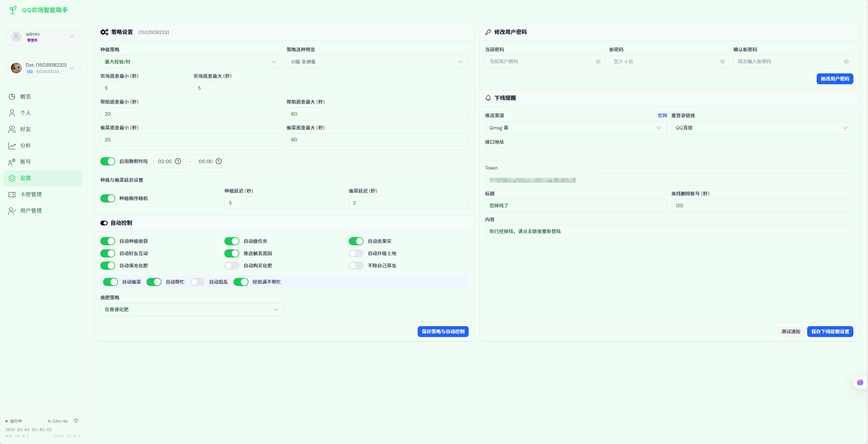This screenshot has height=444, width=868.
Task: Click clock icon in 05:00 time field
Action: tap(219, 161)
